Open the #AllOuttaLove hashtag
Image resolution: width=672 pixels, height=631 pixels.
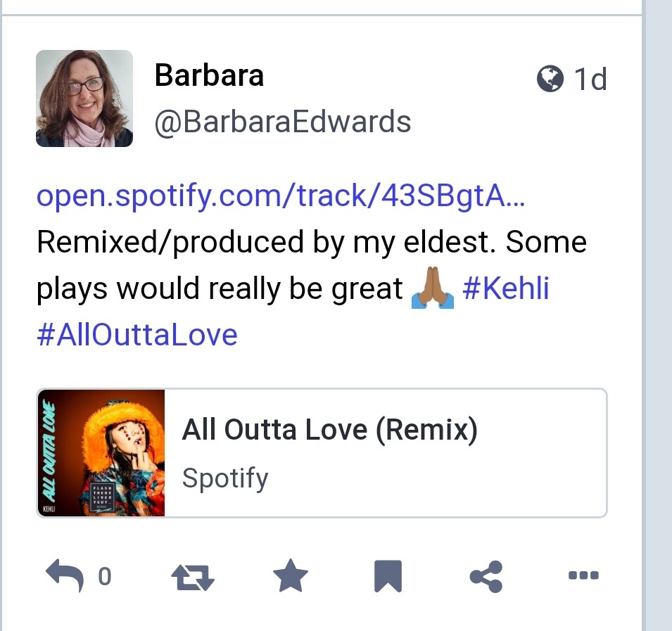[x=137, y=334]
